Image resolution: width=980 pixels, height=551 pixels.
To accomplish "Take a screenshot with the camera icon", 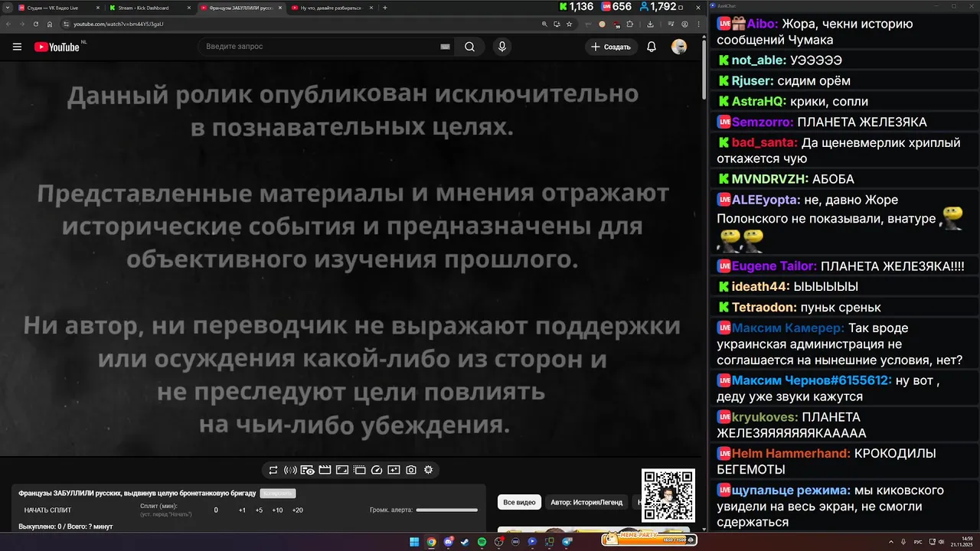I will tap(411, 470).
